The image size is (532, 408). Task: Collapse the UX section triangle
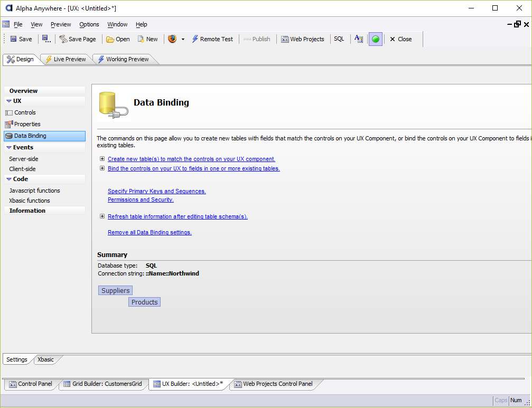[x=9, y=101]
